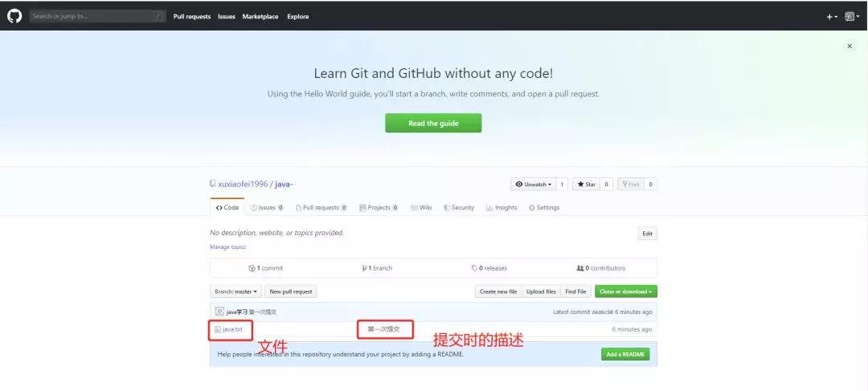
Task: Click the Fork button
Action: (x=631, y=184)
